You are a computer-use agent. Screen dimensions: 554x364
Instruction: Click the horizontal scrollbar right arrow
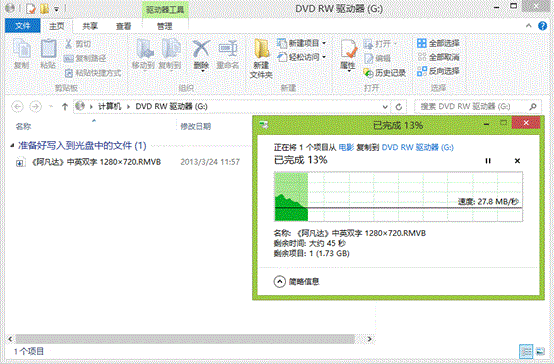pyautogui.click(x=370, y=339)
